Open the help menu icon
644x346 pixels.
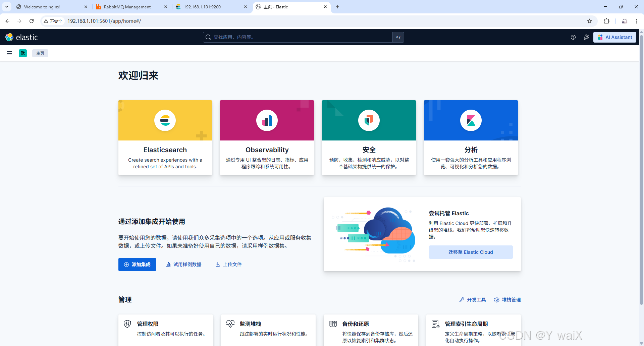(x=573, y=37)
